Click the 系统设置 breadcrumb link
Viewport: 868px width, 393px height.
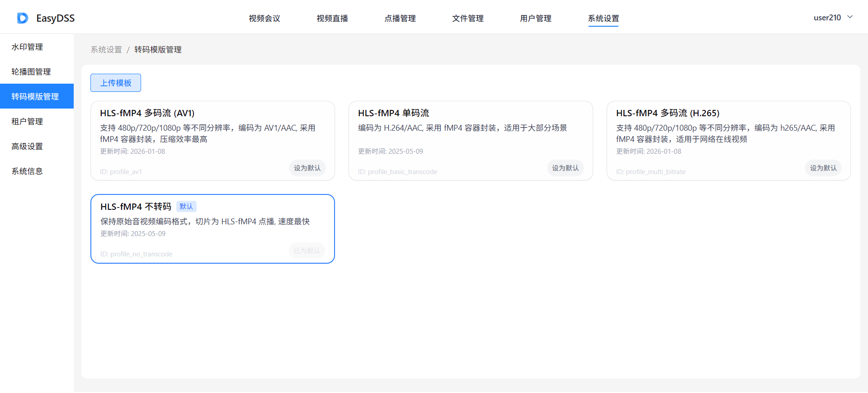pos(106,49)
